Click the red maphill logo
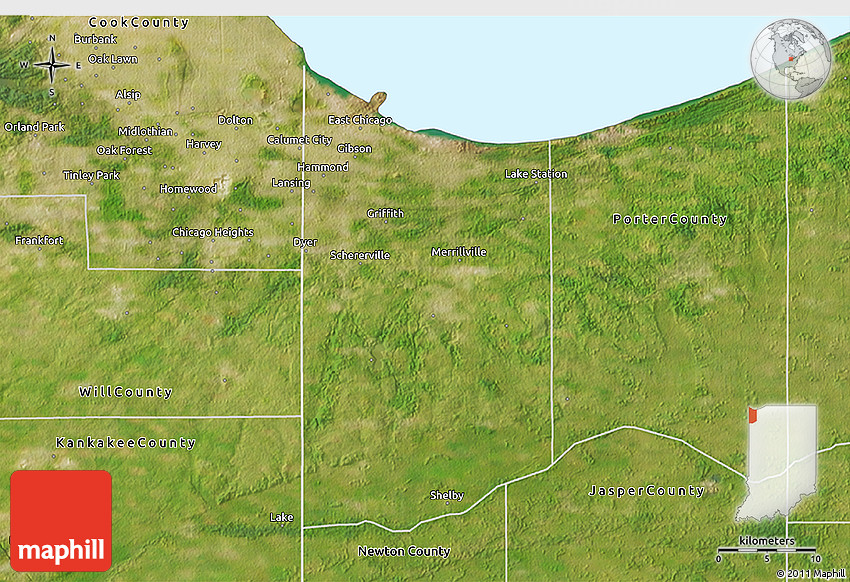 click(x=61, y=520)
